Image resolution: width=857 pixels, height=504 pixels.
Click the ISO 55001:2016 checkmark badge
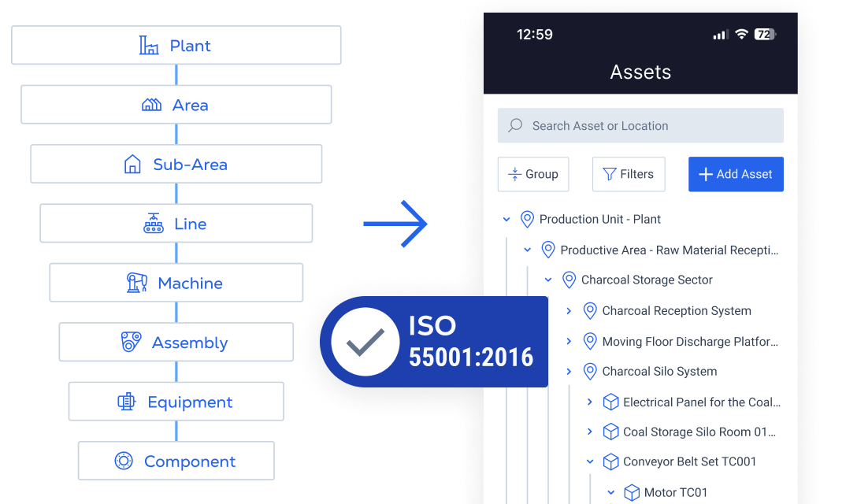tap(365, 342)
